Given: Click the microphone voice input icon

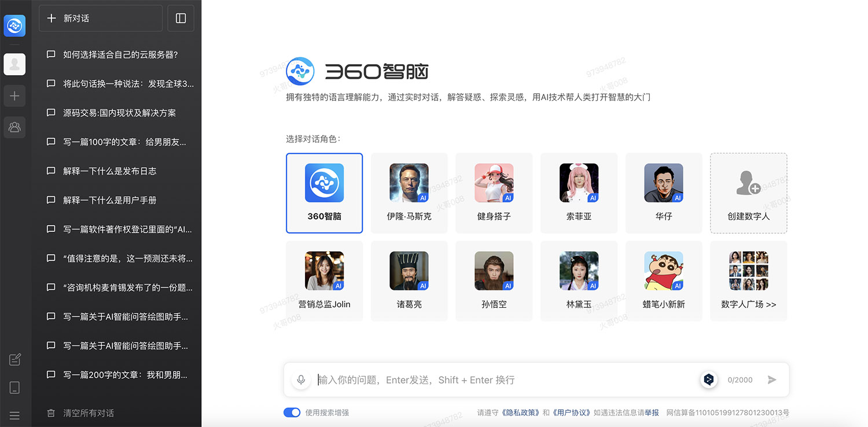Looking at the screenshot, I should click(x=301, y=380).
